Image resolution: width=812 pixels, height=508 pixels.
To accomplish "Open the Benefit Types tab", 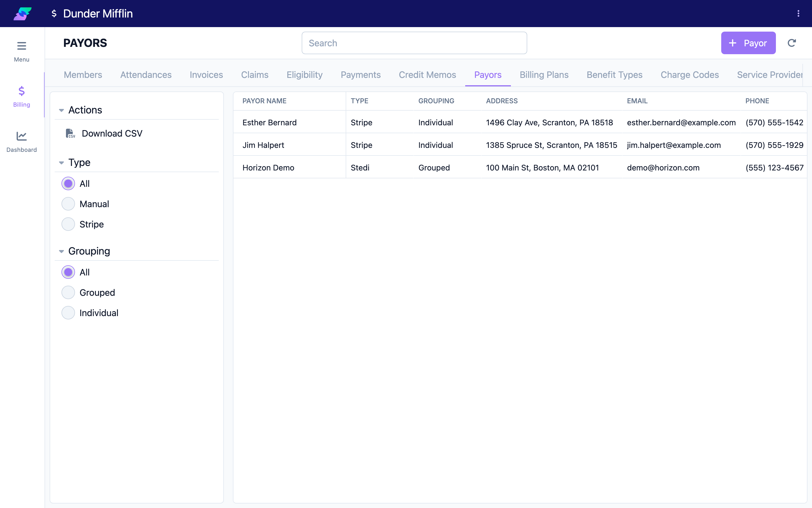I will pos(614,75).
